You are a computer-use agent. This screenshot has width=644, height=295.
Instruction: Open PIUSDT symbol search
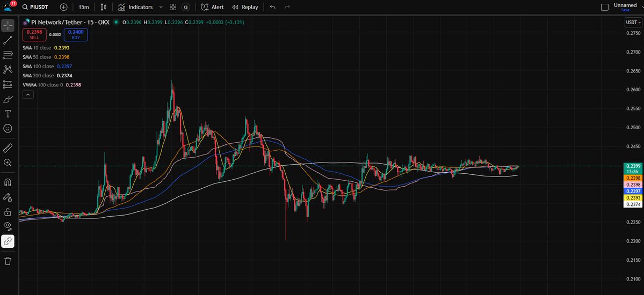tap(36, 7)
